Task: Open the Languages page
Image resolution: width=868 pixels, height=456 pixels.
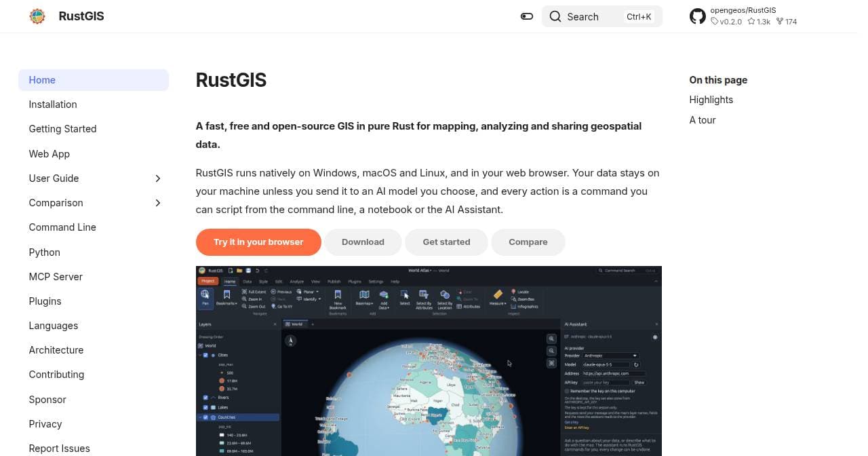Action: tap(54, 326)
